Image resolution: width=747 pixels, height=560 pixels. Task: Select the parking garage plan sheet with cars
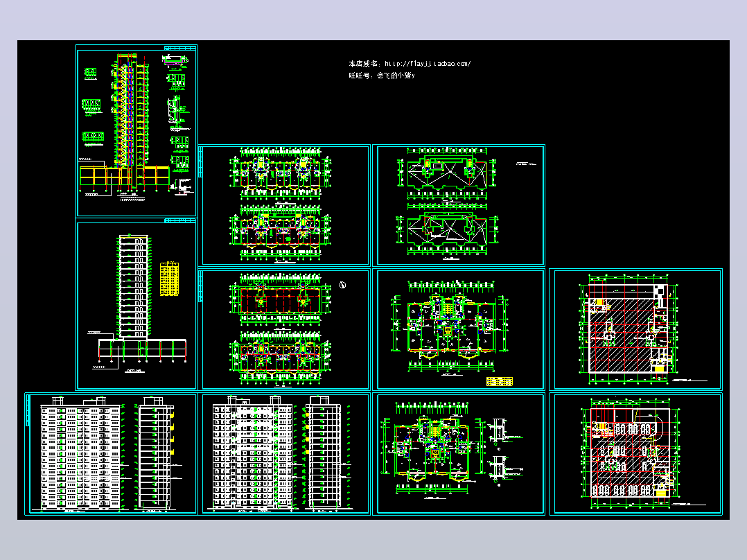(635, 454)
